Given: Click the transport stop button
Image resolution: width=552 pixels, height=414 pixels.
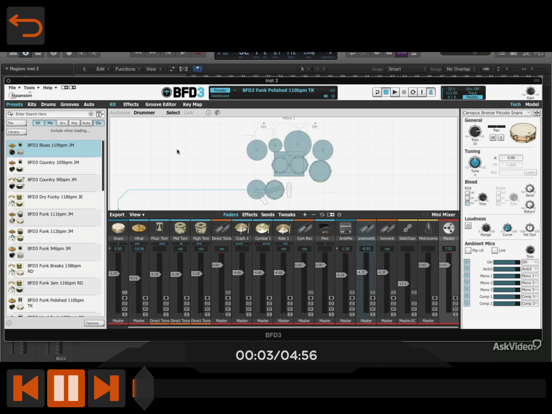Looking at the screenshot, I should [x=386, y=92].
